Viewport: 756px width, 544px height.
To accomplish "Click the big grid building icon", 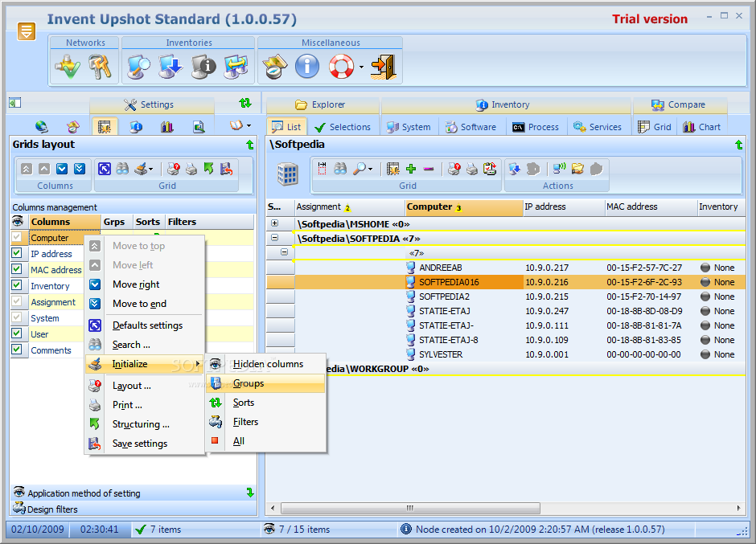I will [288, 174].
